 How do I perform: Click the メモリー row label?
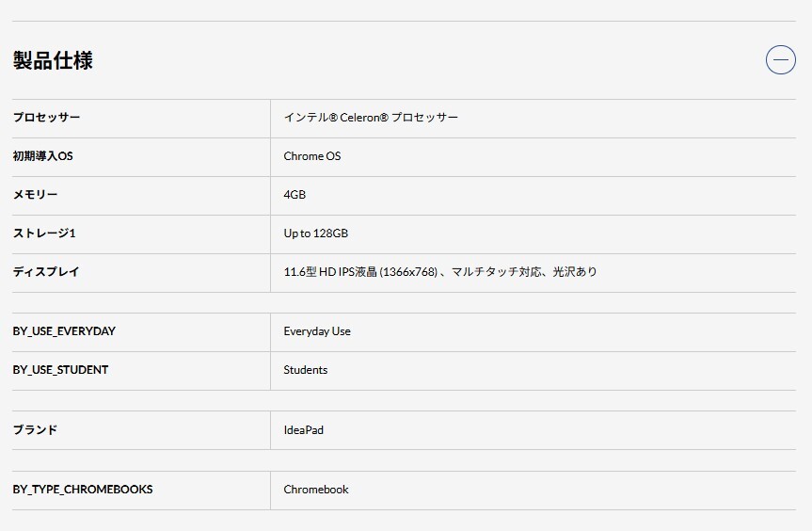pyautogui.click(x=36, y=195)
